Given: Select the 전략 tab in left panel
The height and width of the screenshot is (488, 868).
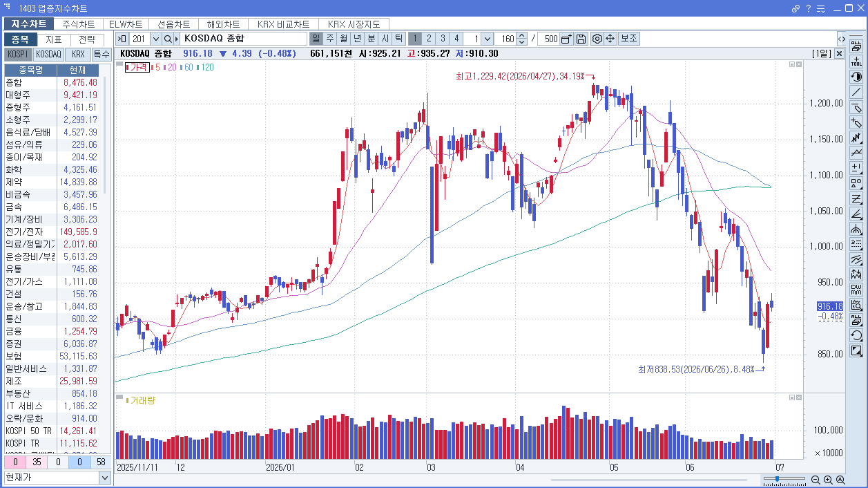Looking at the screenshot, I should click(87, 39).
